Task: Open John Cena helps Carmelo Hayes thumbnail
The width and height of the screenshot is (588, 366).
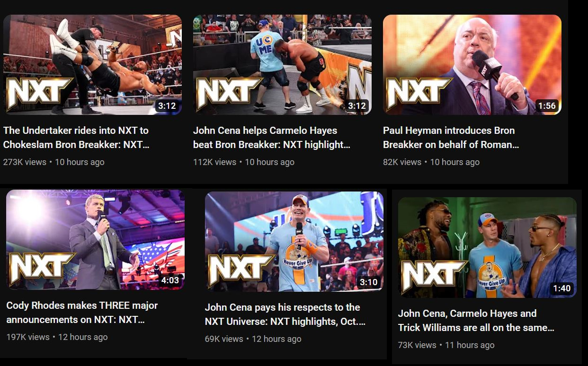Action: 282,65
